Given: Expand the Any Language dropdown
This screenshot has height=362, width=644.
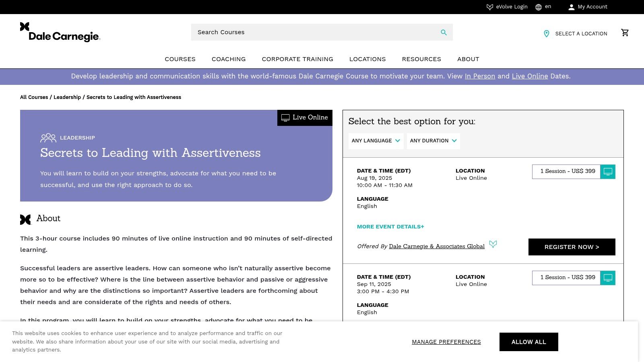Looking at the screenshot, I should 376,141.
